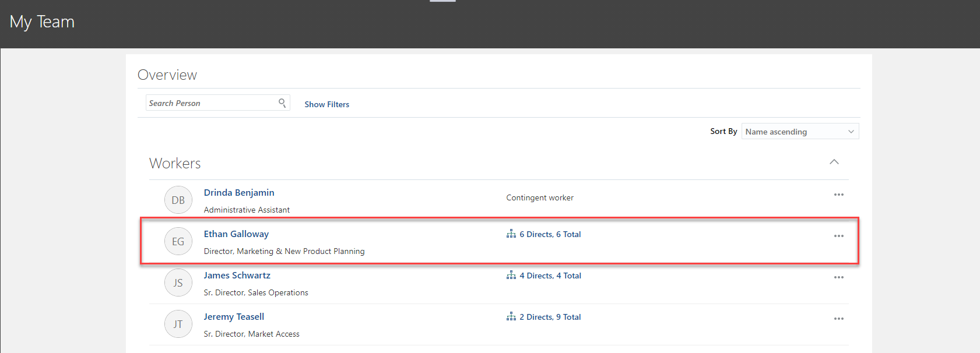
Task: Click the DB avatar circle
Action: pos(178,200)
